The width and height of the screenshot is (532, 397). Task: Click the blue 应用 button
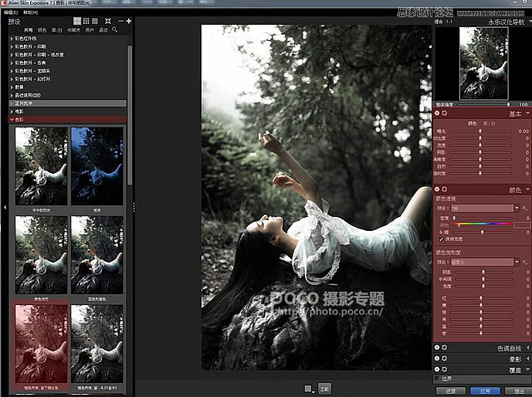coord(483,391)
